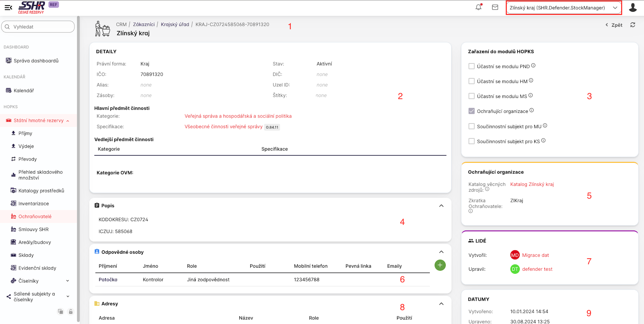Screen dimensions: 644x324
Task: Enable Účastní se modulu PND checkbox
Action: click(472, 66)
